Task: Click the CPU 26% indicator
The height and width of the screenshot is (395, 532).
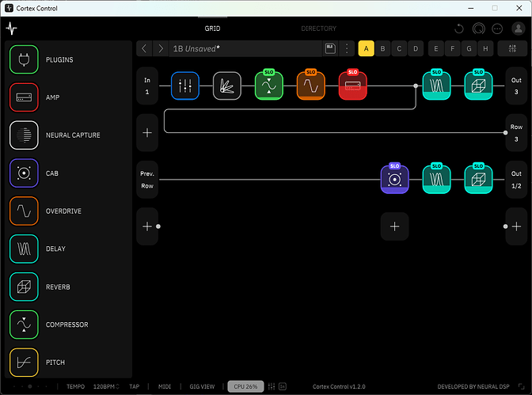Action: point(245,386)
